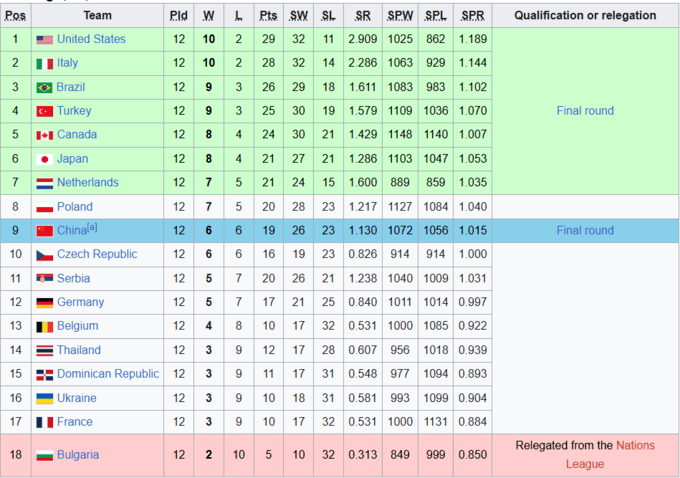This screenshot has width=680, height=478.
Task: Click the Canada flag icon
Action: pos(45,135)
